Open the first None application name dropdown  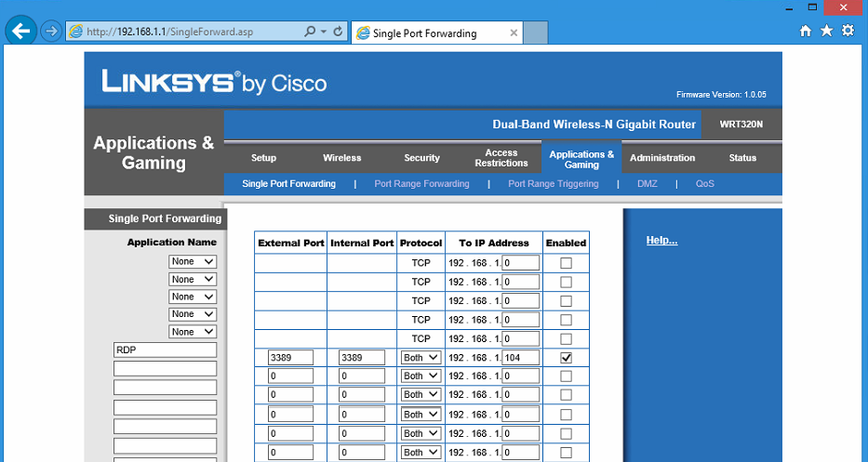pyautogui.click(x=192, y=262)
